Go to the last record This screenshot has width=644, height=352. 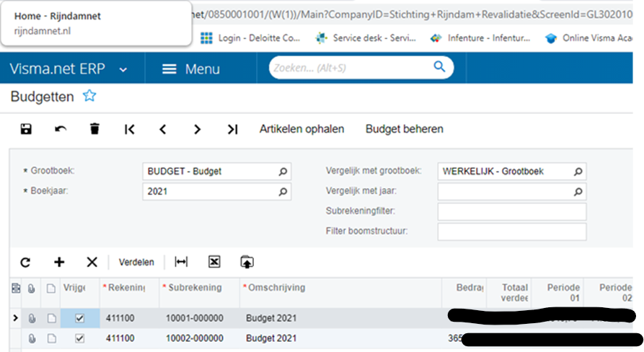coord(232,129)
